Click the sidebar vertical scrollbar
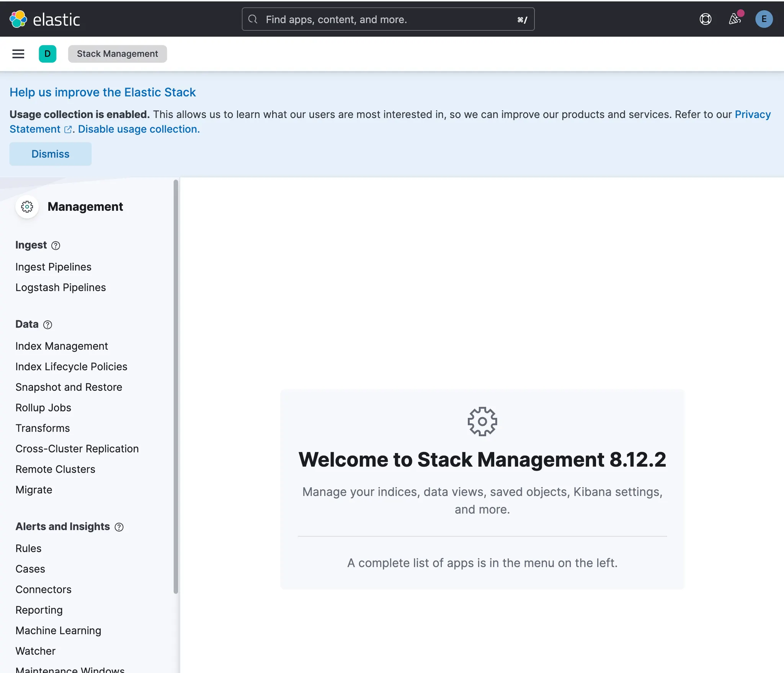784x673 pixels. (x=176, y=387)
